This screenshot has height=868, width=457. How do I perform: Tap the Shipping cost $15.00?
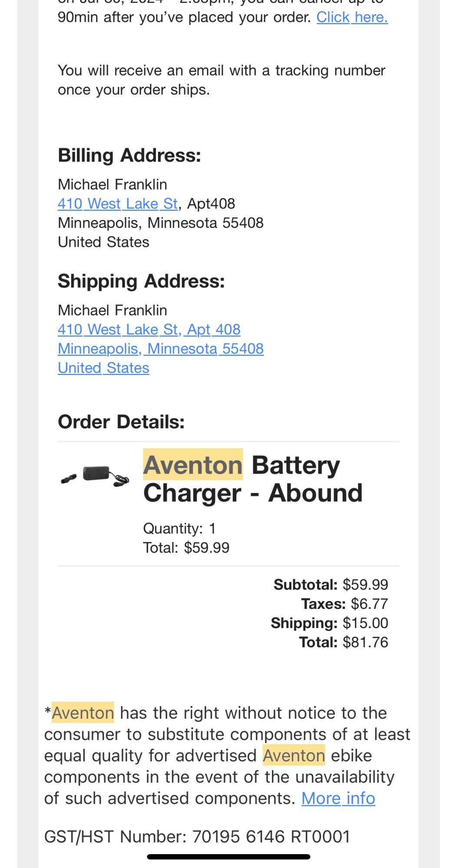click(365, 623)
